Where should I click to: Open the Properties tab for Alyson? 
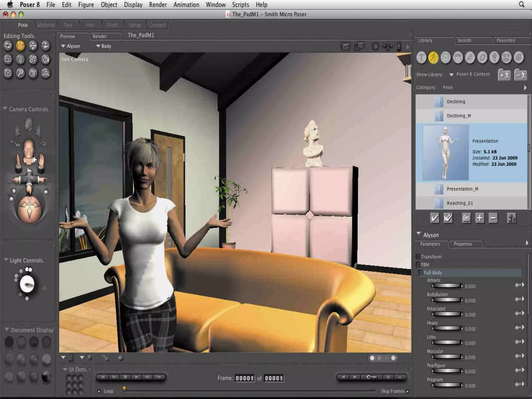tap(463, 244)
